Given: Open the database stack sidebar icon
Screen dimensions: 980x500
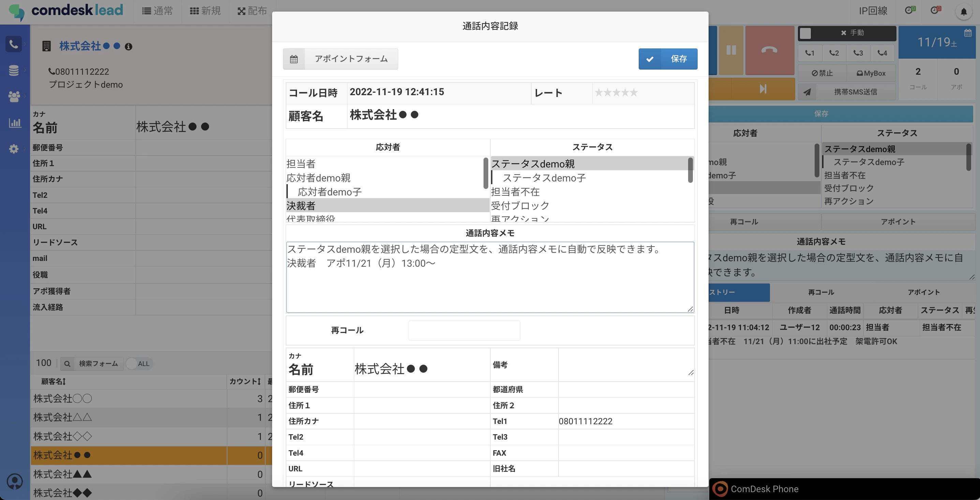Looking at the screenshot, I should pos(14,70).
